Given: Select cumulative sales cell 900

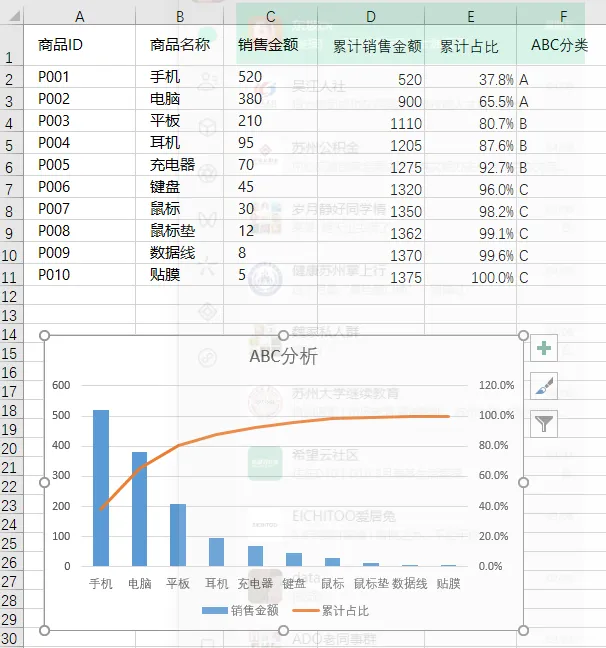Looking at the screenshot, I should click(x=371, y=101).
